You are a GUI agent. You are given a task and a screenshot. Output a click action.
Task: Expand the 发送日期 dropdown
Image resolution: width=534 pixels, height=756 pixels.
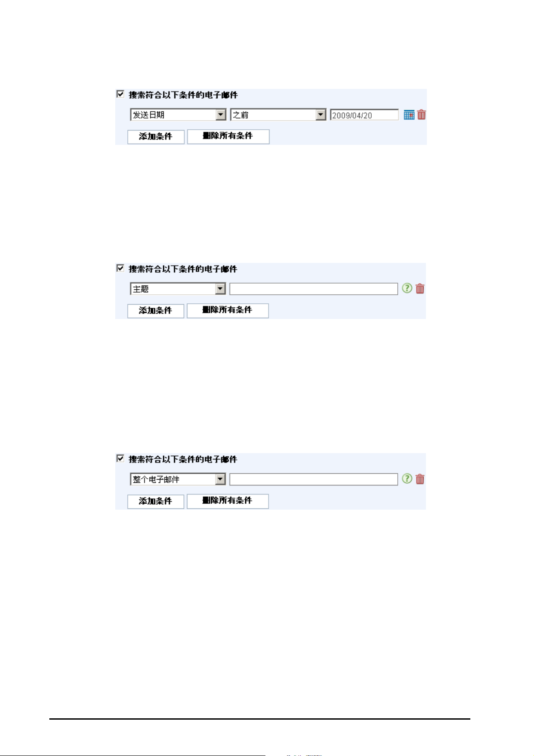pos(178,115)
